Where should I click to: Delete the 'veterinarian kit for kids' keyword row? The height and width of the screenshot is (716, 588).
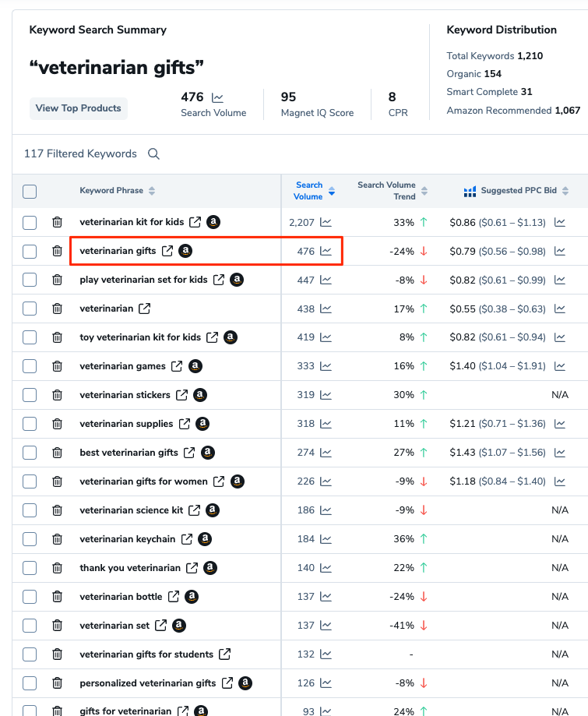(57, 223)
